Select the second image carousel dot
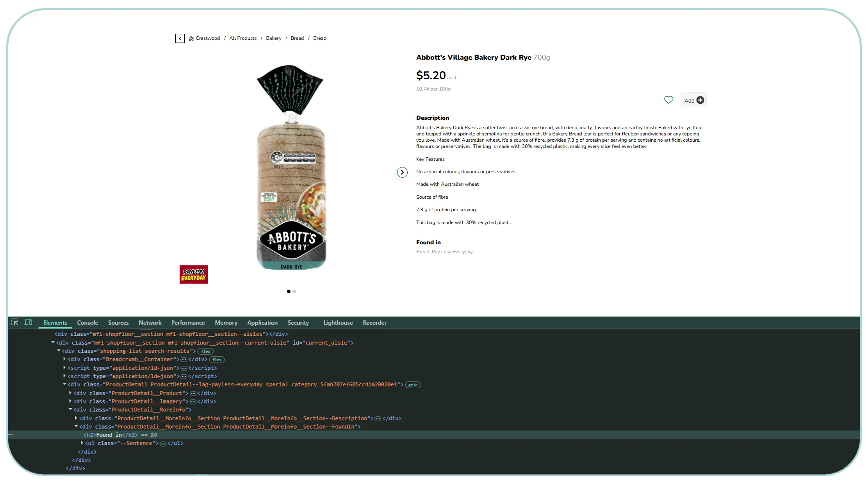Screen dimensions: 868x484 tap(294, 291)
